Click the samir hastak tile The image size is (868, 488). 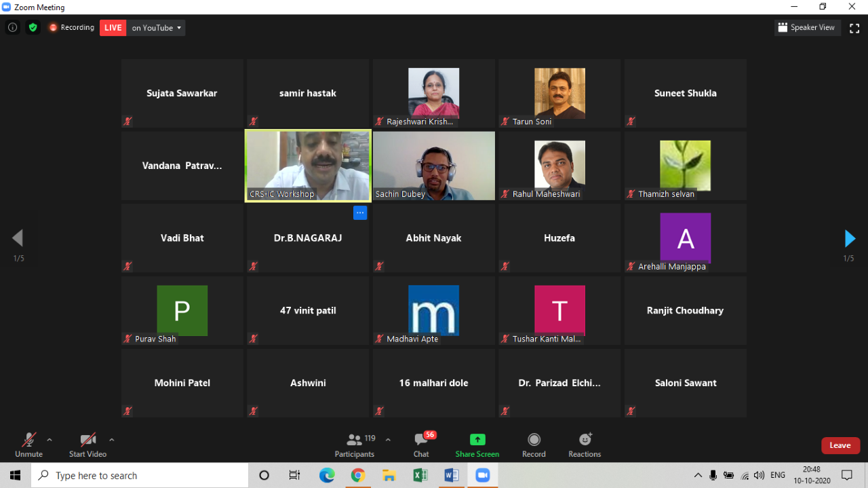coord(308,93)
